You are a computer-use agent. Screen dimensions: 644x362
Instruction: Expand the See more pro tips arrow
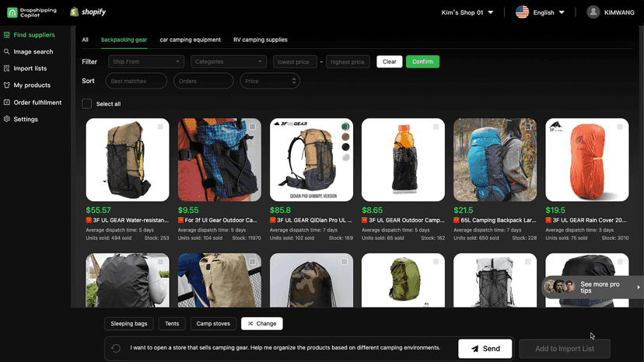639,287
